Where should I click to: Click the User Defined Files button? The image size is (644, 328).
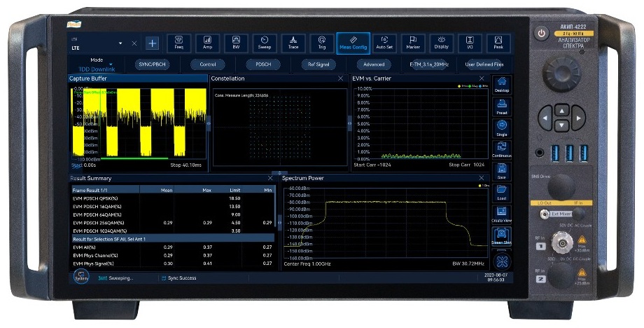point(484,64)
